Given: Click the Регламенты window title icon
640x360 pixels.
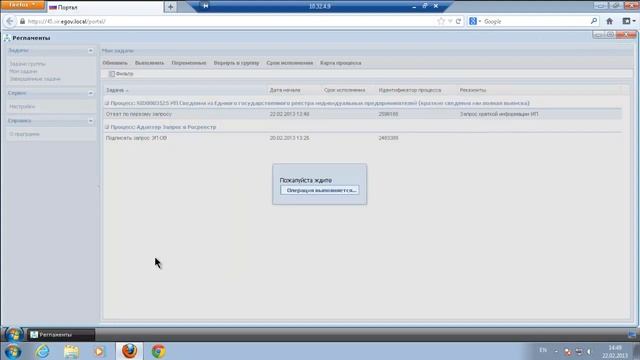Looking at the screenshot, I should (x=7, y=38).
